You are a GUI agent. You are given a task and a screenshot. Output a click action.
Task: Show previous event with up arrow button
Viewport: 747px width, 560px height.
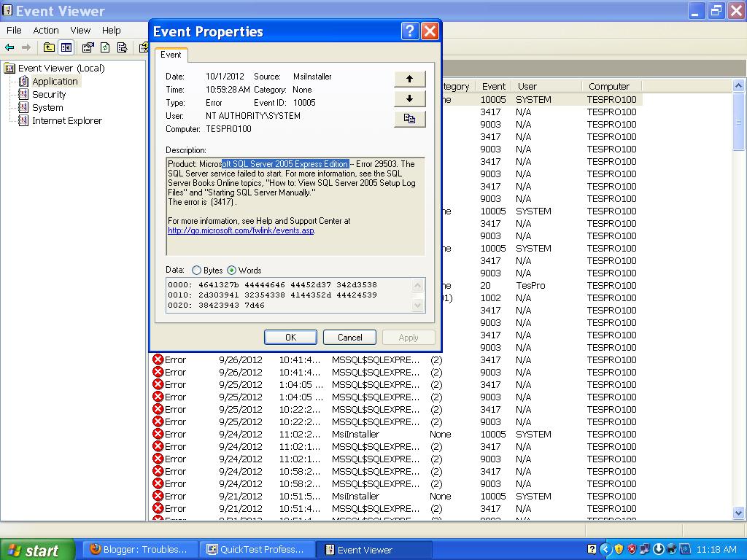[410, 79]
